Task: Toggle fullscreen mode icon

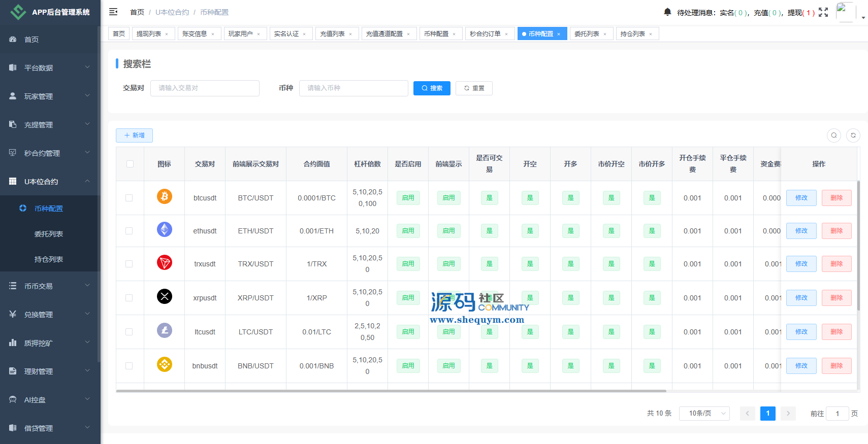Action: [823, 12]
